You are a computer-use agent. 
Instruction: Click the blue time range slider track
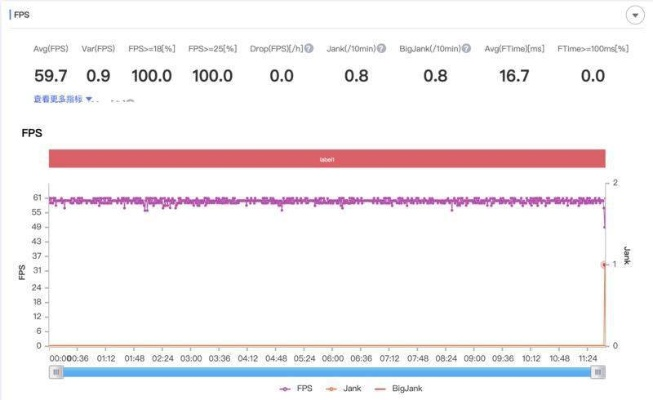pyautogui.click(x=327, y=371)
